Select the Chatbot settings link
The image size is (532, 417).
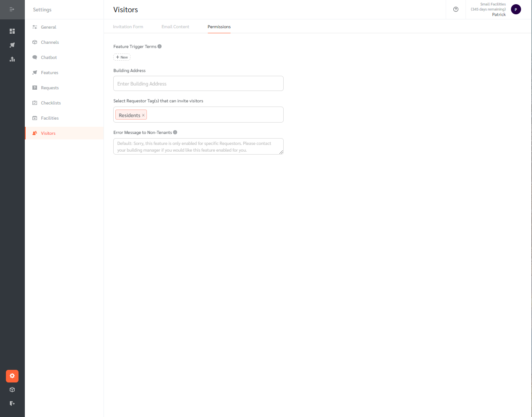pyautogui.click(x=49, y=57)
